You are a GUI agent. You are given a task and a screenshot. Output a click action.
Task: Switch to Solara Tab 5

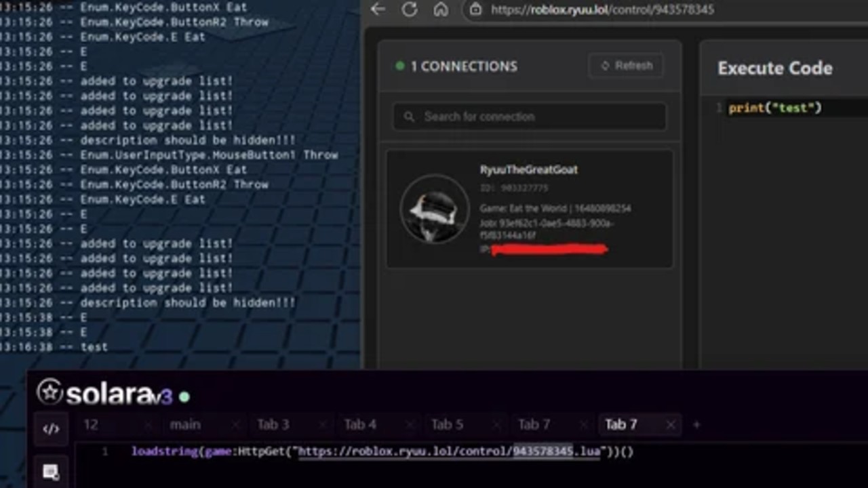point(447,425)
